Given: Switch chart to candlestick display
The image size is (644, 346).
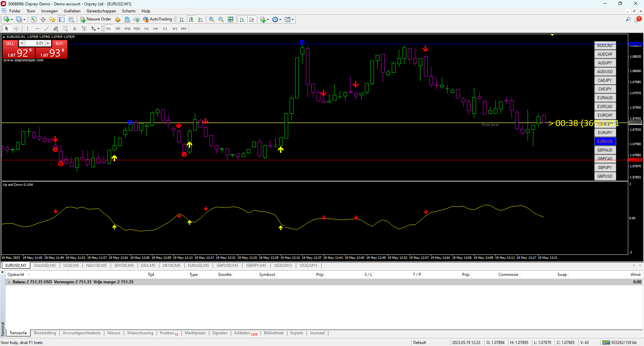Looking at the screenshot, I should (191, 19).
